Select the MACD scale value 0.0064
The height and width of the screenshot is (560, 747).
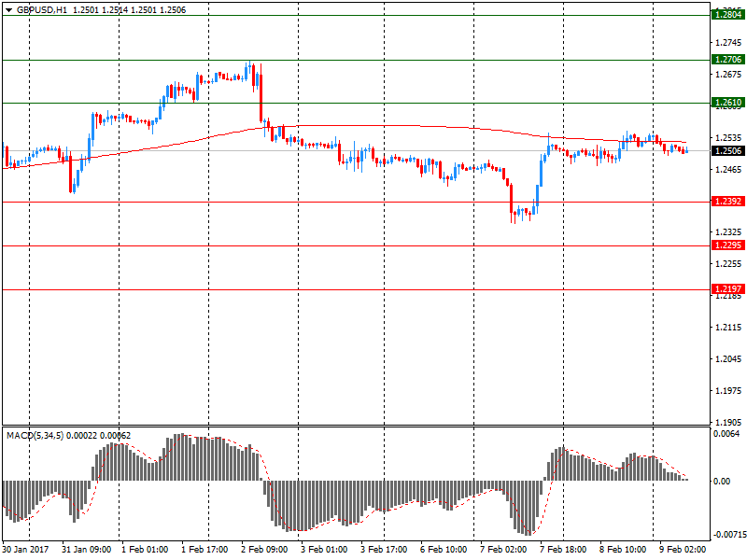pyautogui.click(x=726, y=433)
